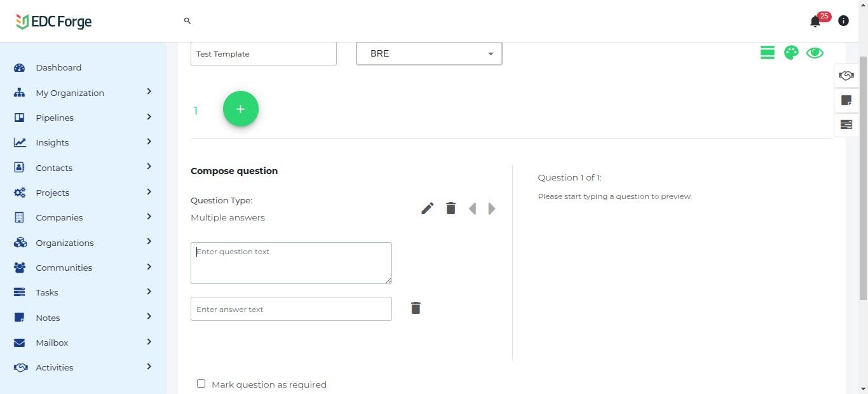Image resolution: width=868 pixels, height=394 pixels.
Task: Delete the question using the toolbar trash icon
Action: point(451,208)
